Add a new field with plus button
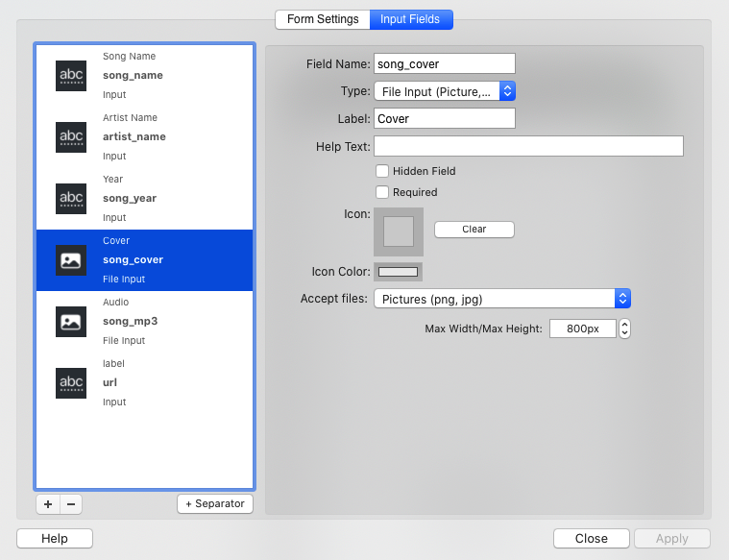The width and height of the screenshot is (729, 560). click(48, 504)
